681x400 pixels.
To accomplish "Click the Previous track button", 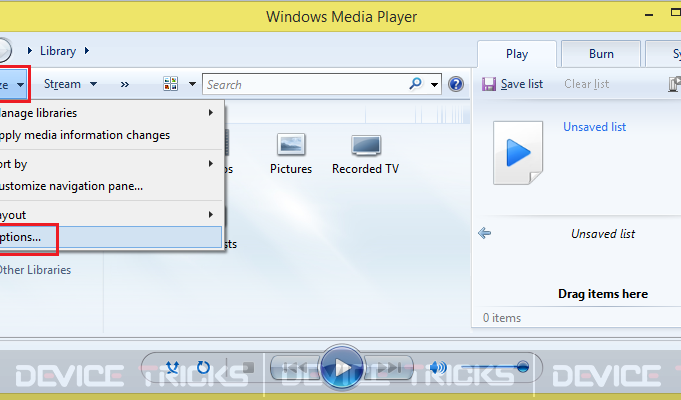I will coord(295,368).
